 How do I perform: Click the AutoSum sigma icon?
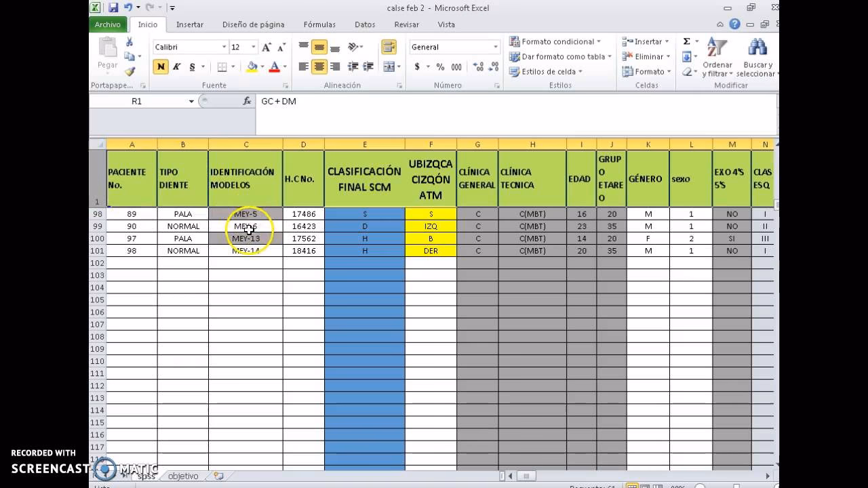click(x=686, y=42)
